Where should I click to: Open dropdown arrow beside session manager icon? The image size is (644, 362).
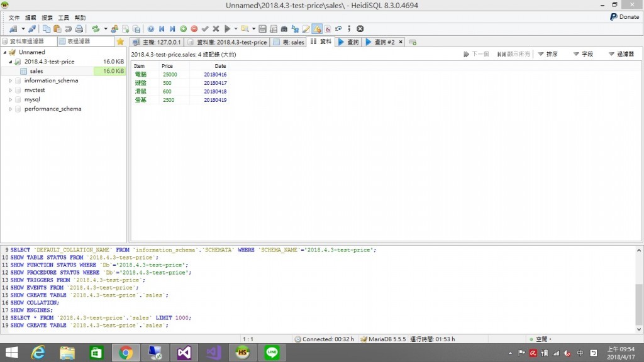click(x=23, y=29)
